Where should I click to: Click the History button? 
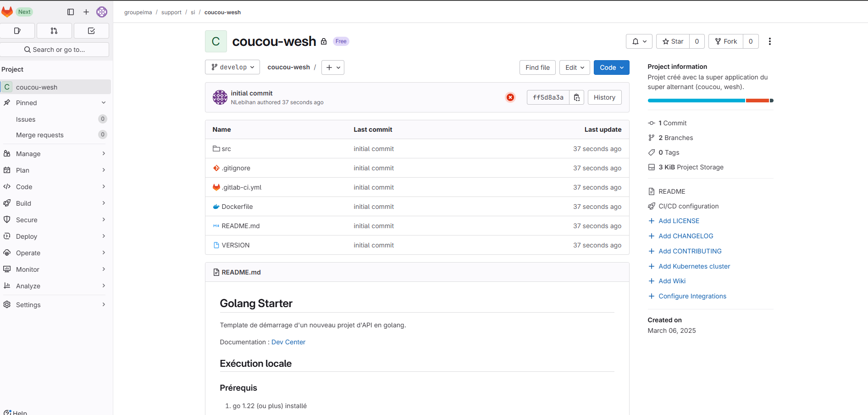[604, 97]
